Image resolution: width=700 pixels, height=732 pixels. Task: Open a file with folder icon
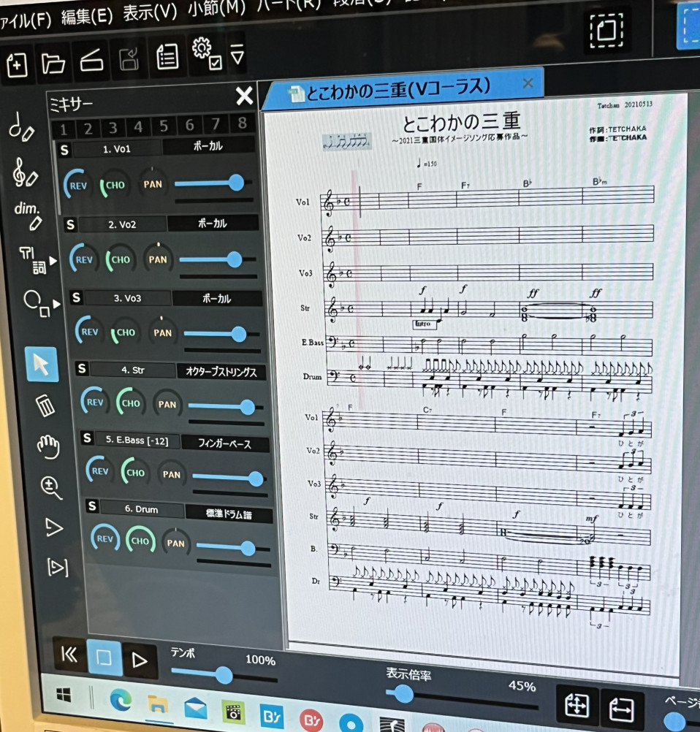point(53,63)
